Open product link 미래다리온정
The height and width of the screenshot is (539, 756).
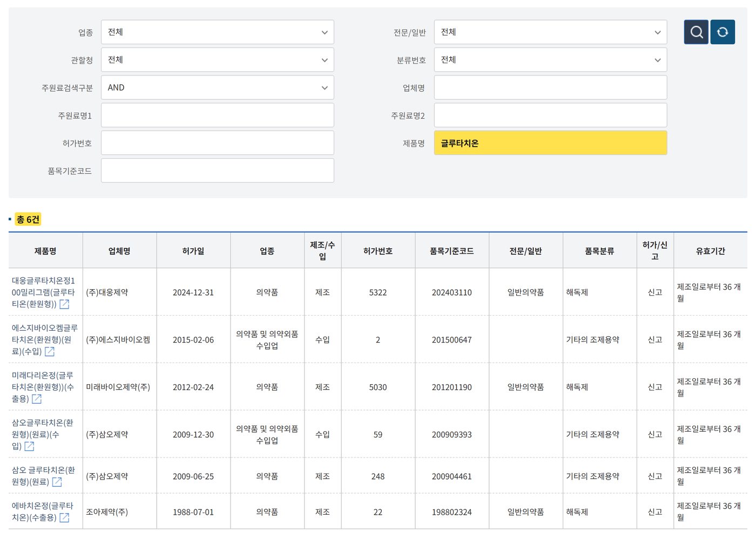pos(43,387)
